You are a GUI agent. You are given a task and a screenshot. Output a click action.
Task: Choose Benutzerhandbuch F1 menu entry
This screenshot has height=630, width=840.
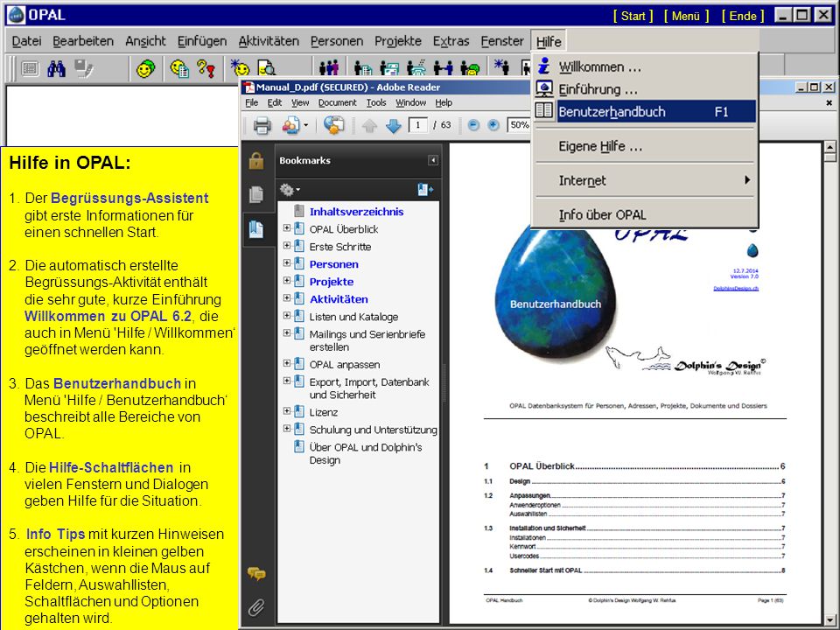coord(646,111)
